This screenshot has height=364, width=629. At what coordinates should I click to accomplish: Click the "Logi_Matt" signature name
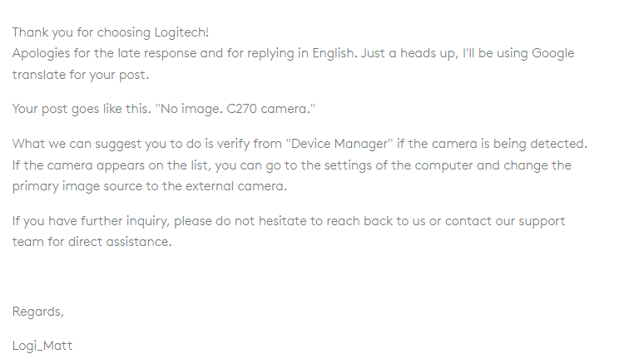coord(42,345)
